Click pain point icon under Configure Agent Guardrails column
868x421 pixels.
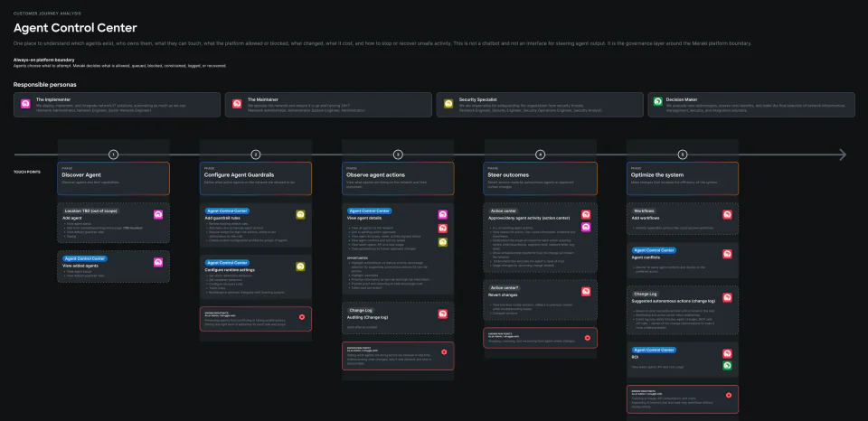[x=302, y=317]
